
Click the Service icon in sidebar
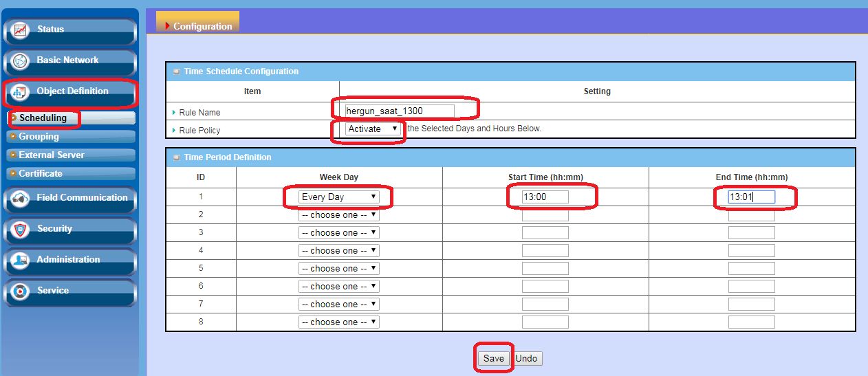point(21,291)
